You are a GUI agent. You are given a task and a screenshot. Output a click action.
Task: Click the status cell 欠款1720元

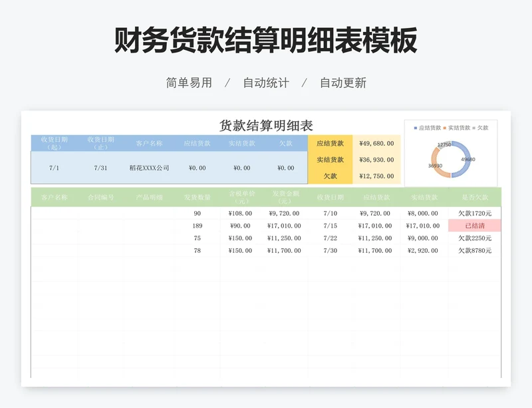click(x=475, y=214)
